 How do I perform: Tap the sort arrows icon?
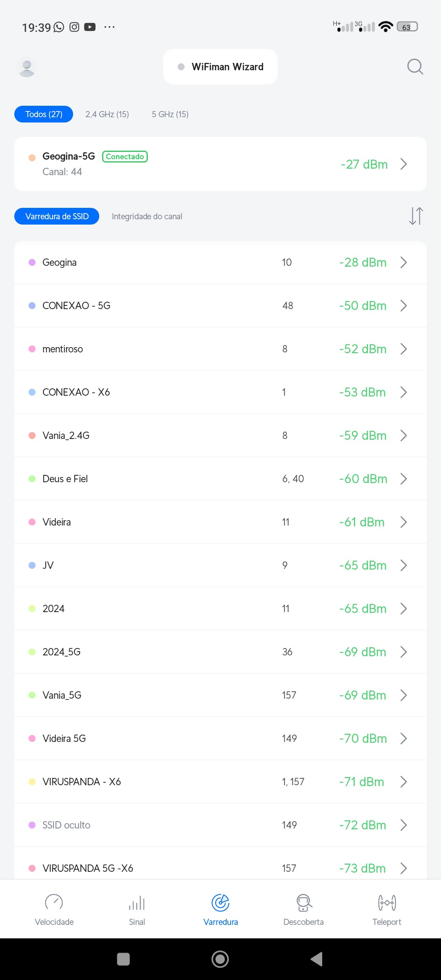click(x=416, y=216)
